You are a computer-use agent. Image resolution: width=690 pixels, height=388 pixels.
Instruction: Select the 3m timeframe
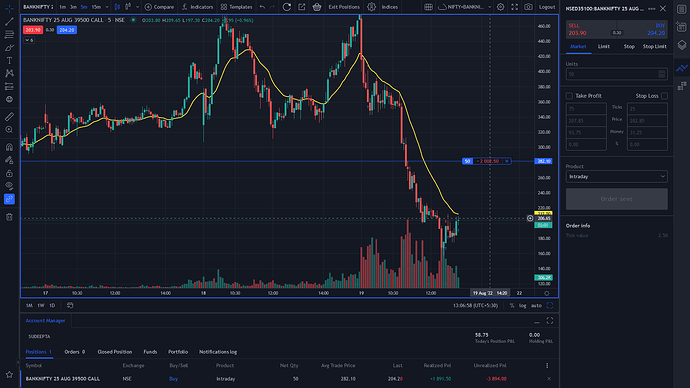pyautogui.click(x=73, y=7)
